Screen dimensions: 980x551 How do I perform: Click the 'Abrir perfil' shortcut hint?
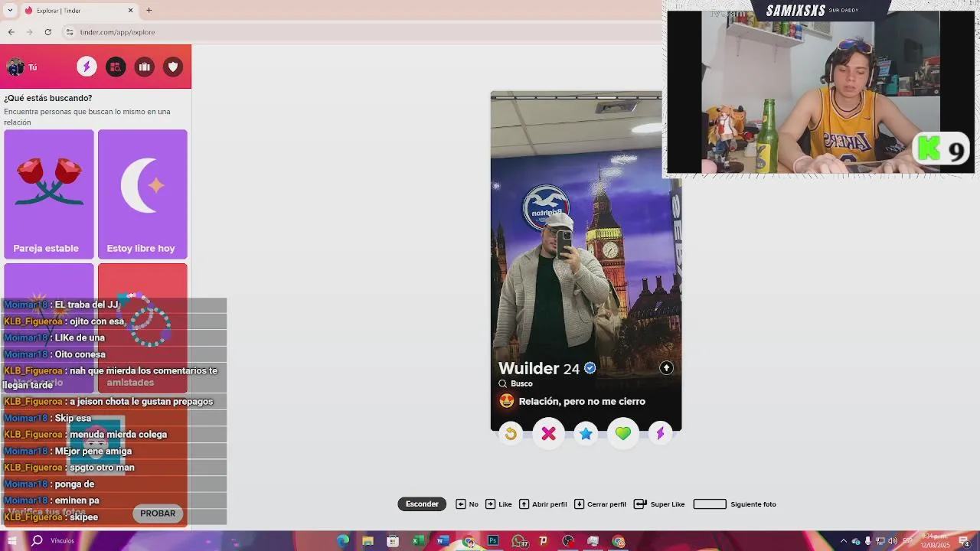[x=543, y=504]
